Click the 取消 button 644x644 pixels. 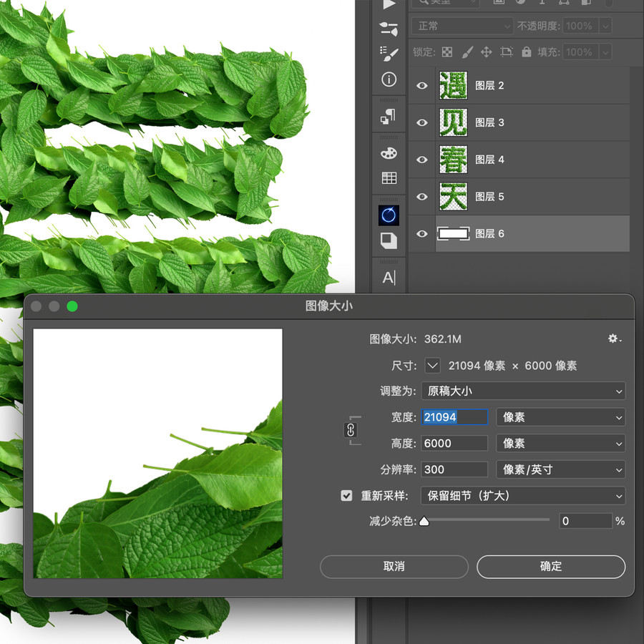pos(394,567)
